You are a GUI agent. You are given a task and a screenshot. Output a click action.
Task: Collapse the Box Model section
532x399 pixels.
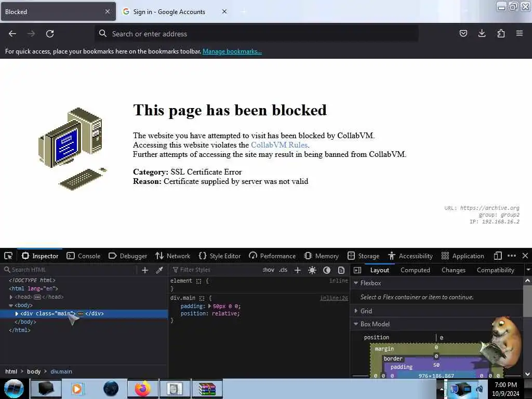pyautogui.click(x=356, y=324)
